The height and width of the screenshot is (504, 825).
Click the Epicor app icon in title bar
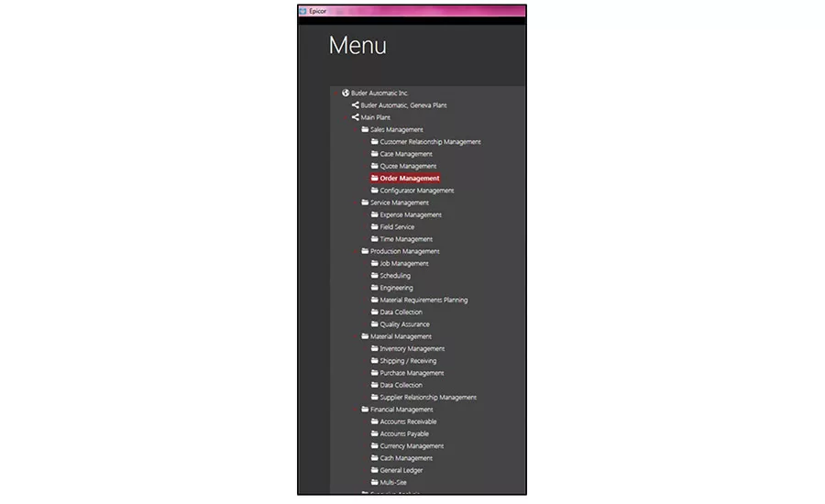303,11
